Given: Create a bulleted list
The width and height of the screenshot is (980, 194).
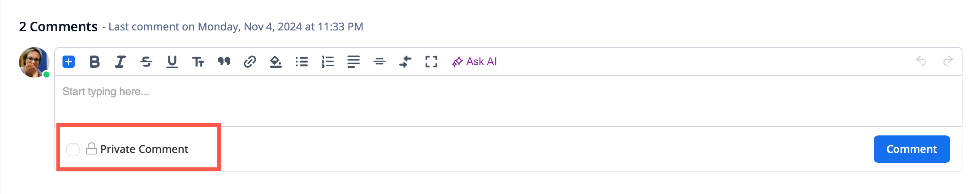Looking at the screenshot, I should [x=302, y=62].
